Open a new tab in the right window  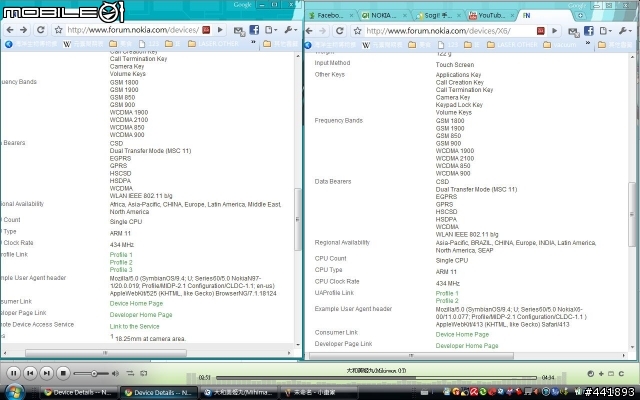coord(580,16)
